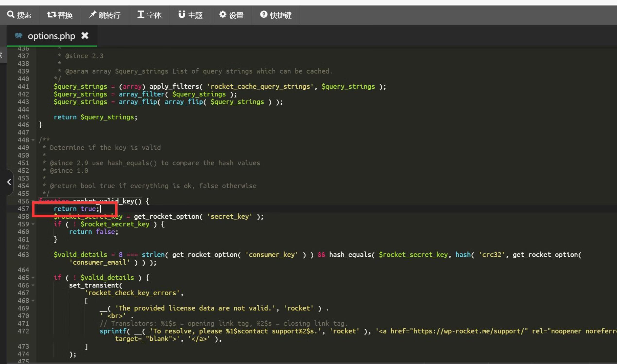Show the 快捷键 shortcuts help

[x=276, y=15]
